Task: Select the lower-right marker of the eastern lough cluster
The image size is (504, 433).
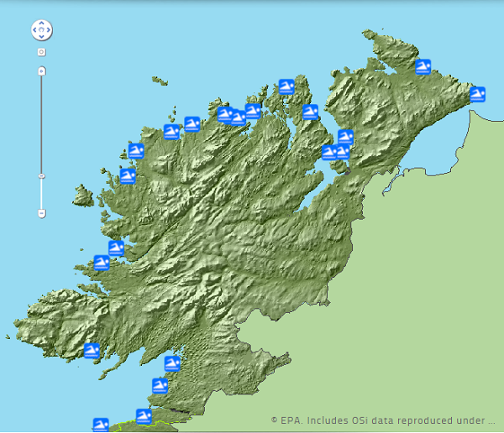Action: [343, 152]
